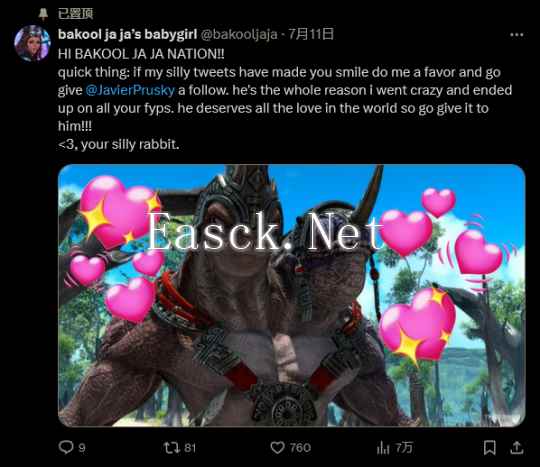This screenshot has width=540, height=467.
Task: Share the tweet via upload arrow icon
Action: (x=516, y=447)
